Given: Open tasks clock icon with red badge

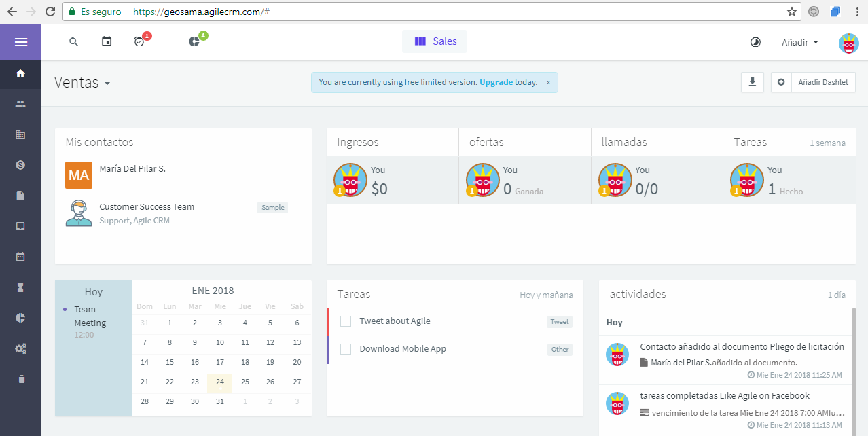Looking at the screenshot, I should click(x=140, y=41).
